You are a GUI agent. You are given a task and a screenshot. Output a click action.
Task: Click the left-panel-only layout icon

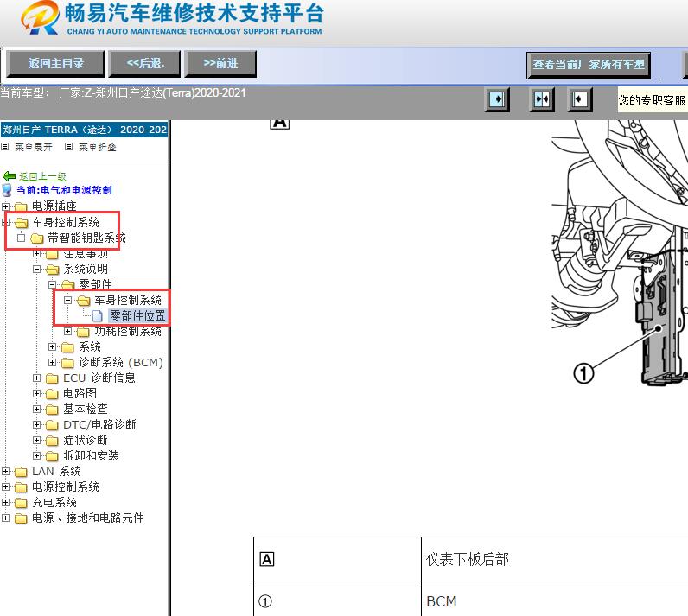[x=497, y=99]
